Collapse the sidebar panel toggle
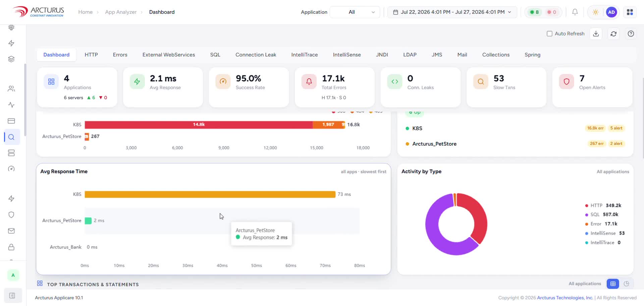 click(x=12, y=296)
